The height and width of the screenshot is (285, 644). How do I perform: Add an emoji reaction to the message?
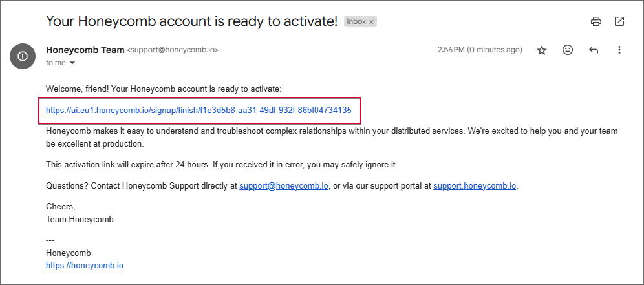568,50
